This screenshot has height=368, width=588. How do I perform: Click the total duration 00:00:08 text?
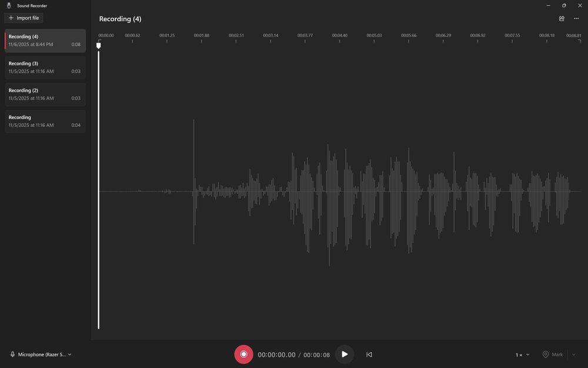[316, 355]
